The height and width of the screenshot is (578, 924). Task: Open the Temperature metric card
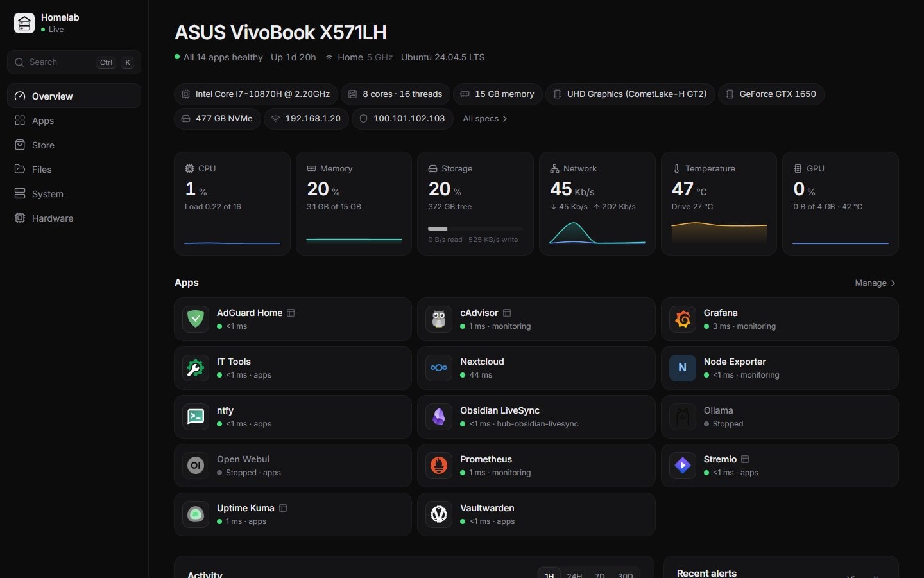tap(719, 204)
